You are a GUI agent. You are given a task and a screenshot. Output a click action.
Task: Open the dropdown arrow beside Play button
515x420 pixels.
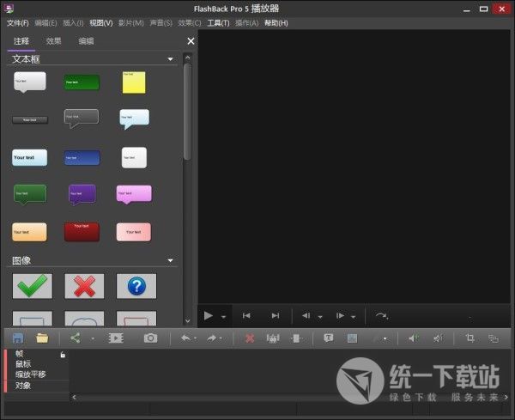(224, 316)
